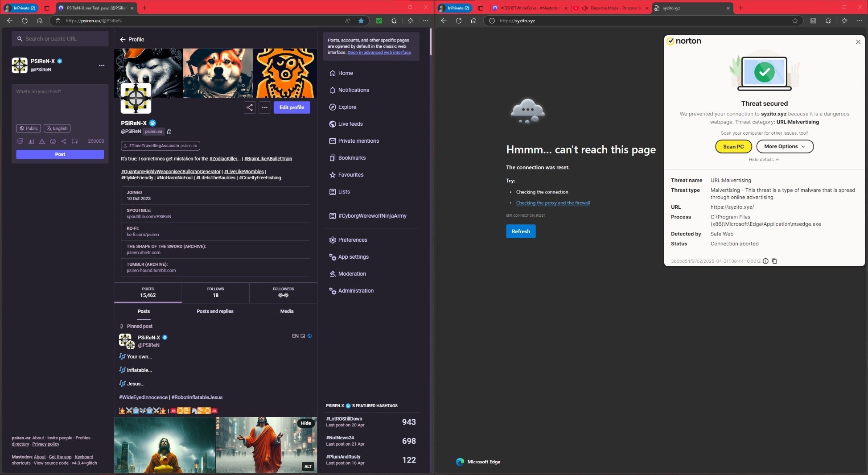
Task: Switch to the Posts and replies tab
Action: tap(215, 311)
